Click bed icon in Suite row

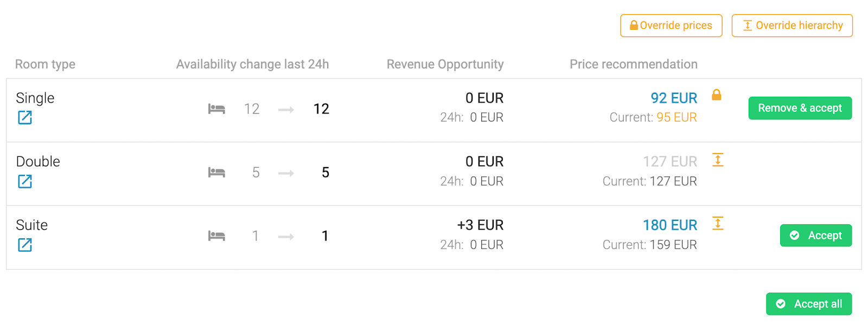click(216, 236)
